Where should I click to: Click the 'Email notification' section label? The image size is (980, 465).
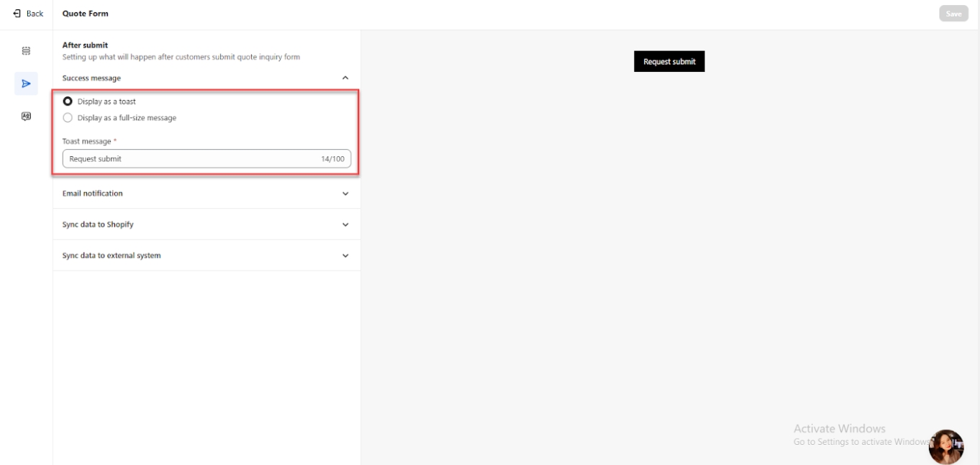92,194
